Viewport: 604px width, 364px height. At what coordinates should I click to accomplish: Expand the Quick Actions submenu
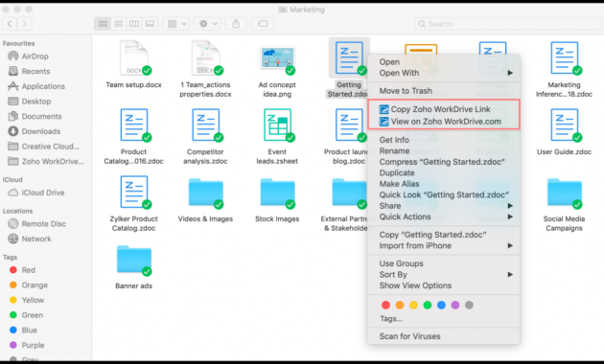click(x=444, y=216)
